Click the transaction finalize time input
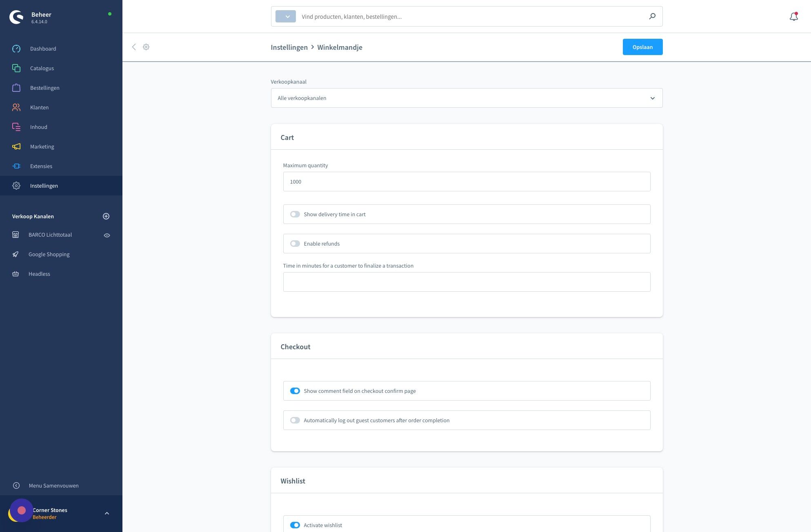The width and height of the screenshot is (811, 532). [467, 282]
